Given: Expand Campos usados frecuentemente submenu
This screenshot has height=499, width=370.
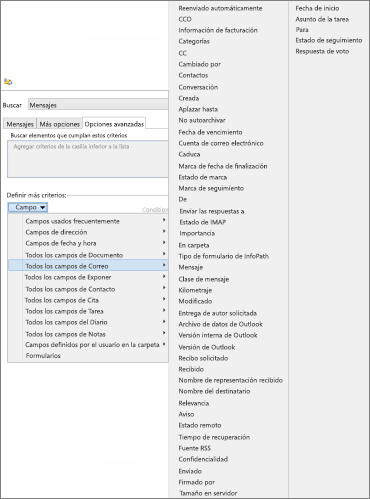Looking at the screenshot, I should [88, 221].
